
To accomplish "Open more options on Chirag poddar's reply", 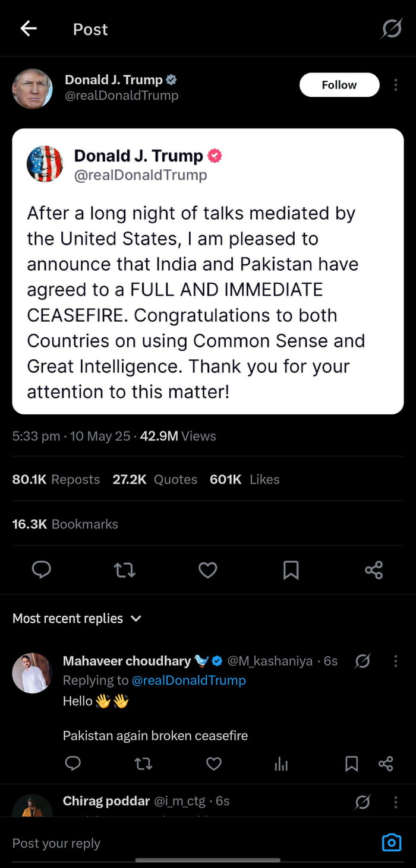I will pos(395,802).
